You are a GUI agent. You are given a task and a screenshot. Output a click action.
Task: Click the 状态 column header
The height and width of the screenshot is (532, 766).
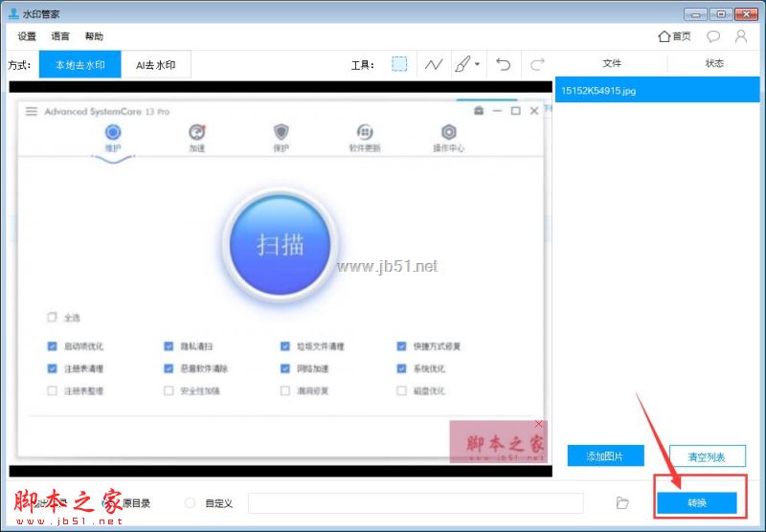[714, 63]
